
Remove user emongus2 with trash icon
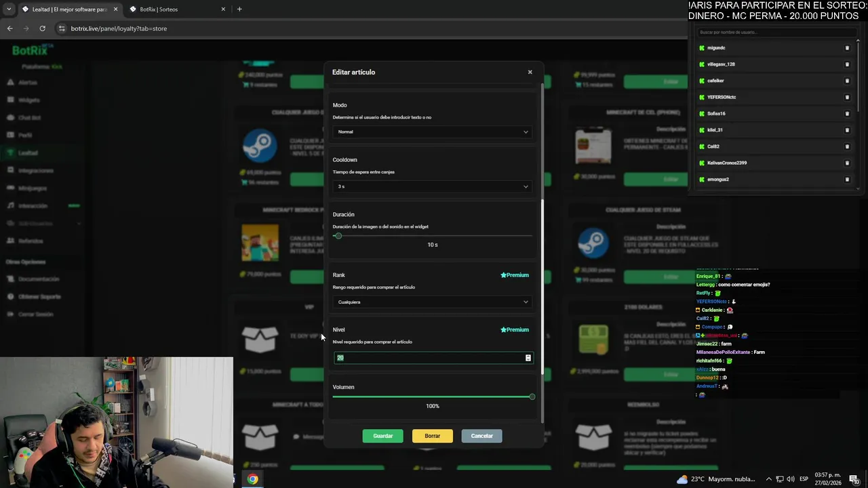click(847, 180)
